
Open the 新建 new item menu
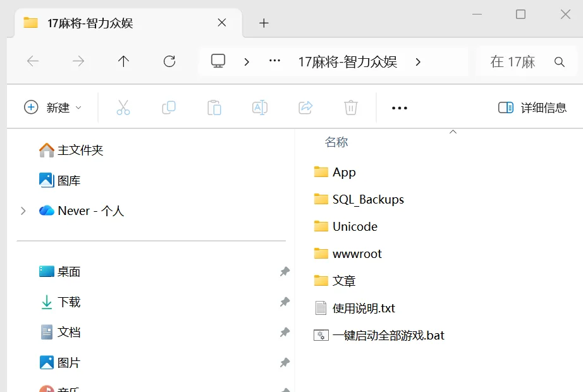(52, 107)
